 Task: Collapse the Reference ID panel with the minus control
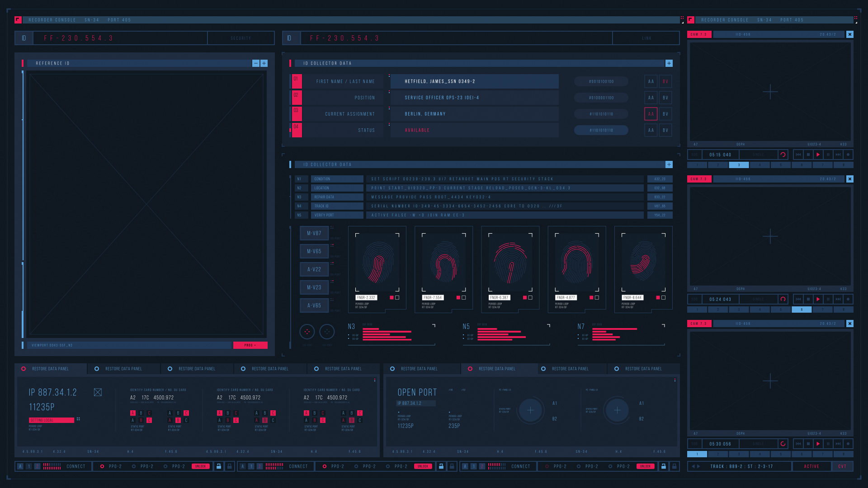(x=255, y=63)
